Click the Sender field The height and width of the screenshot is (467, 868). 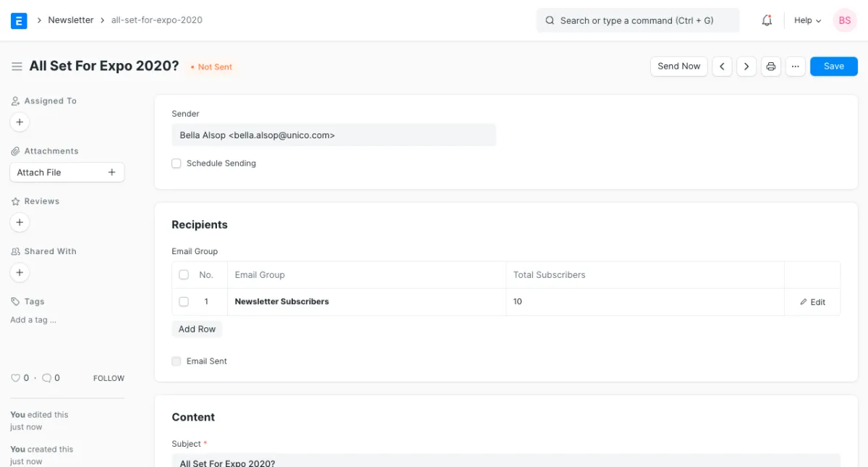334,135
